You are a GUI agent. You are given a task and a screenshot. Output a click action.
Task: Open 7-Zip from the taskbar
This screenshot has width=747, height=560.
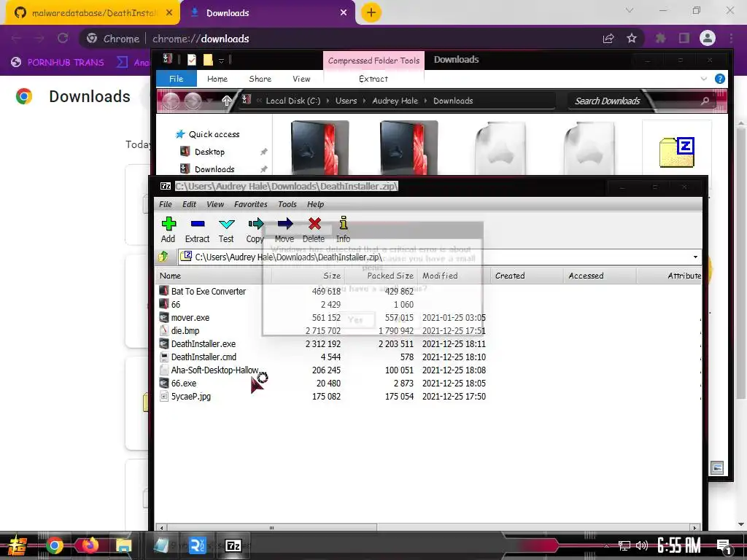[x=233, y=545]
